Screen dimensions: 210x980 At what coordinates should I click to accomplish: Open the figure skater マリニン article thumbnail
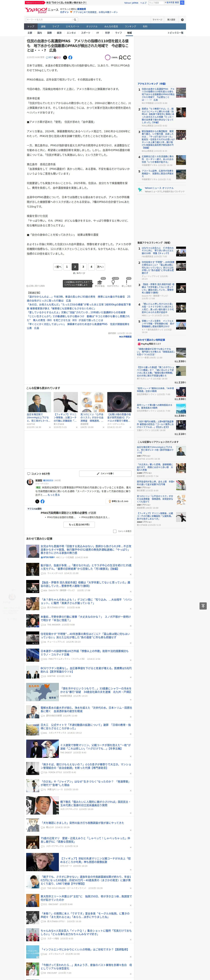coord(66,402)
